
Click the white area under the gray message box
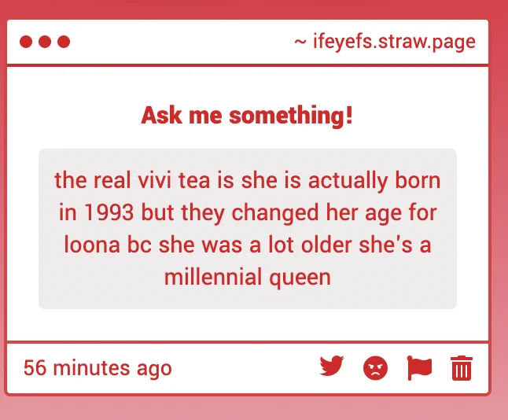coord(248,324)
